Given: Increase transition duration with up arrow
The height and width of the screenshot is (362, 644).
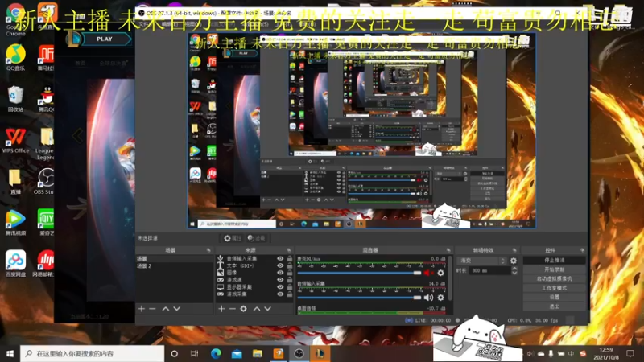Looking at the screenshot, I should click(x=514, y=269).
